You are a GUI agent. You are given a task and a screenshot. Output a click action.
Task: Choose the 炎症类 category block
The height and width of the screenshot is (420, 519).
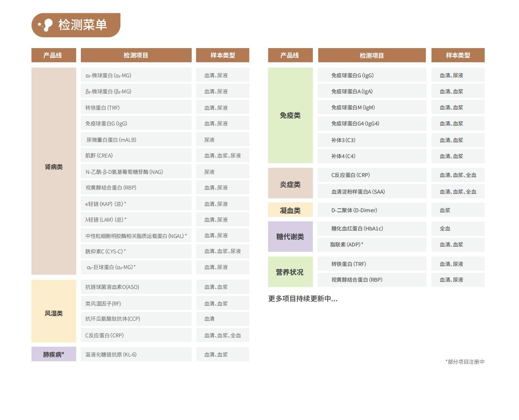(290, 185)
